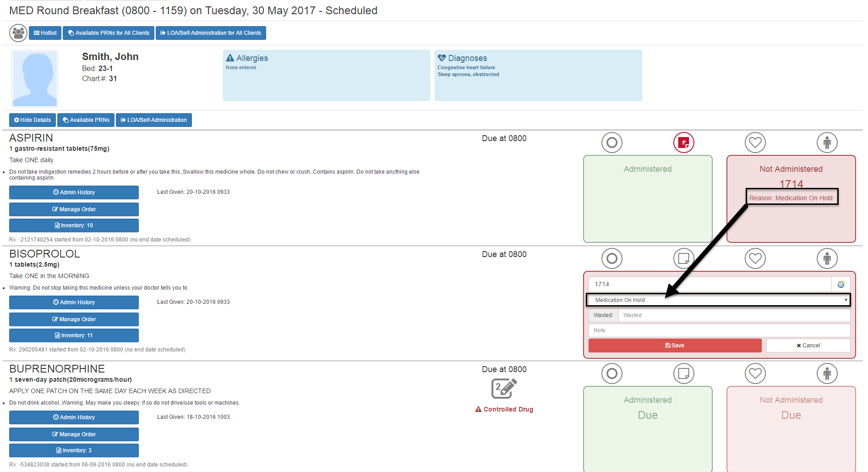This screenshot has height=472, width=868.
Task: Mark Buprenorphine as Not Administered
Action: click(791, 428)
